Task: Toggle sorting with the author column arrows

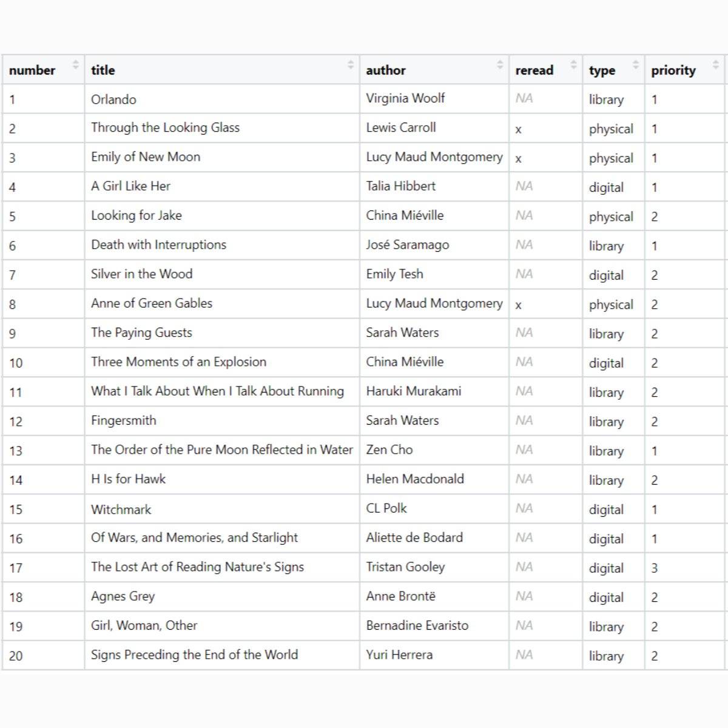Action: pyautogui.click(x=500, y=64)
